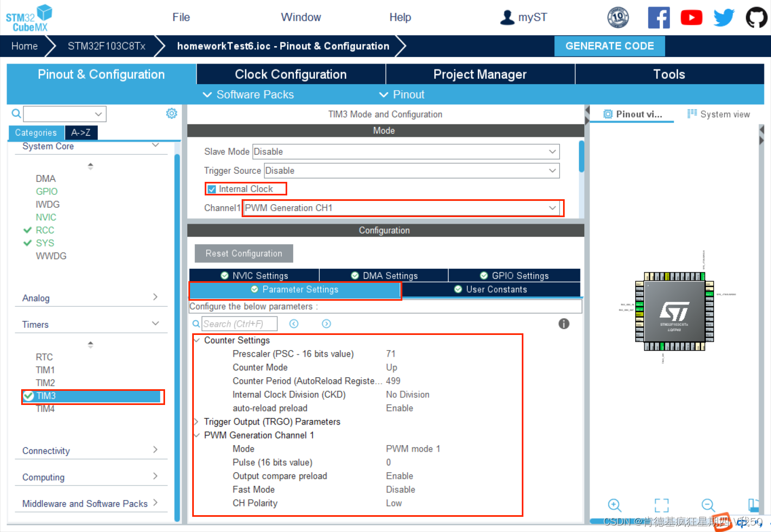The height and width of the screenshot is (532, 771).
Task: Click the parameter info icon
Action: 564,324
